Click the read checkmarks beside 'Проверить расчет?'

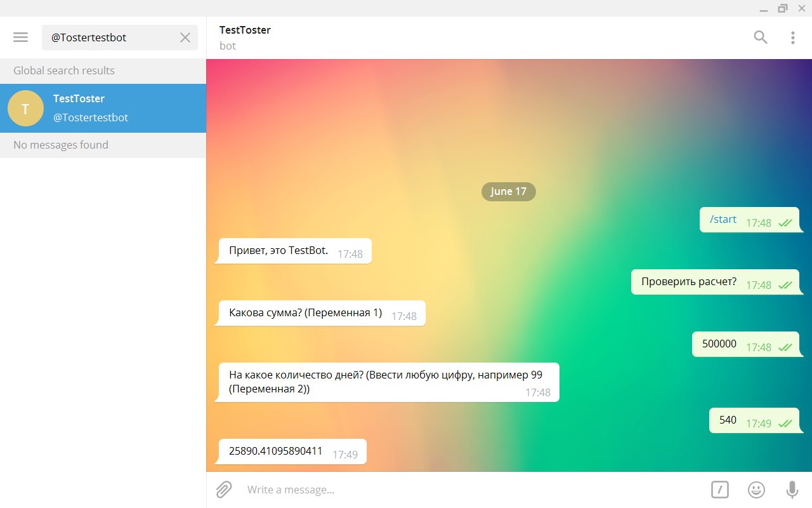pos(785,285)
